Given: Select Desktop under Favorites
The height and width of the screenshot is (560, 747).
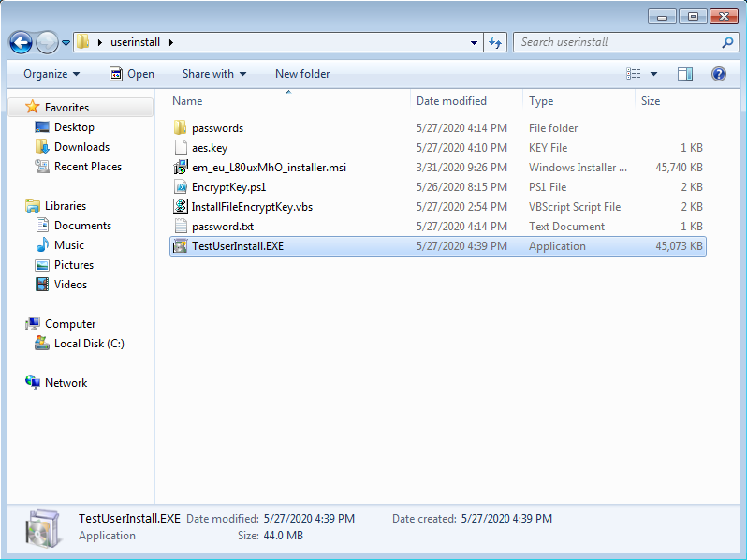Looking at the screenshot, I should [74, 127].
